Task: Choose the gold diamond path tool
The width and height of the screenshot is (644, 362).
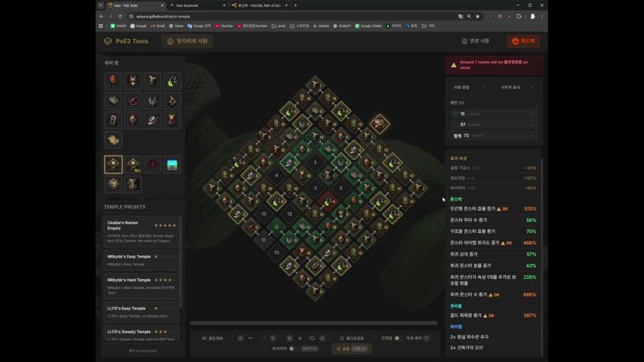Action: (113, 164)
